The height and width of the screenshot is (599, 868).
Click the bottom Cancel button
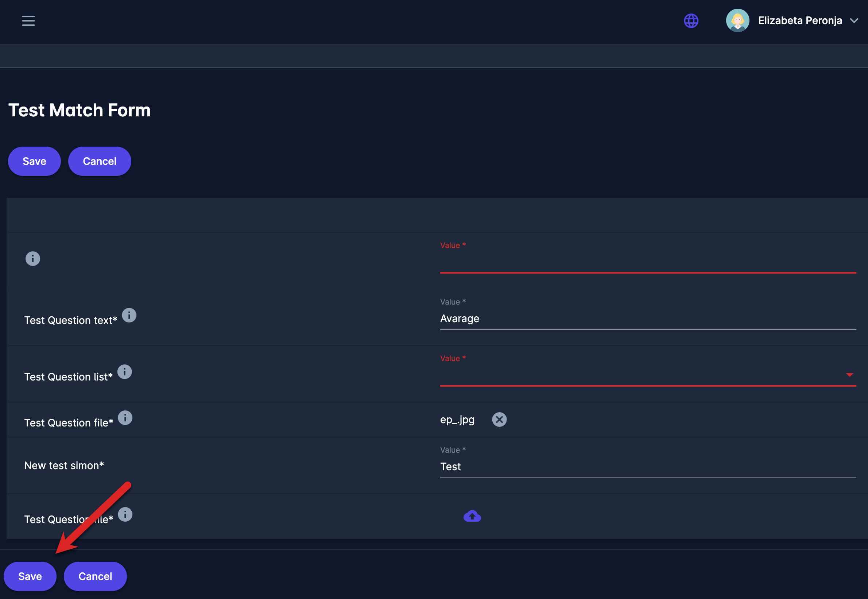(x=95, y=576)
